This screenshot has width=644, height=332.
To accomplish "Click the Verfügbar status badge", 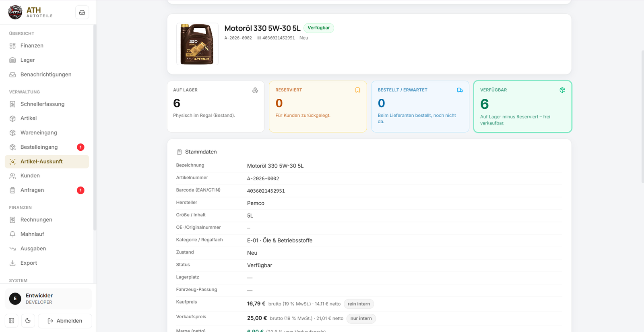I will 319,28.
